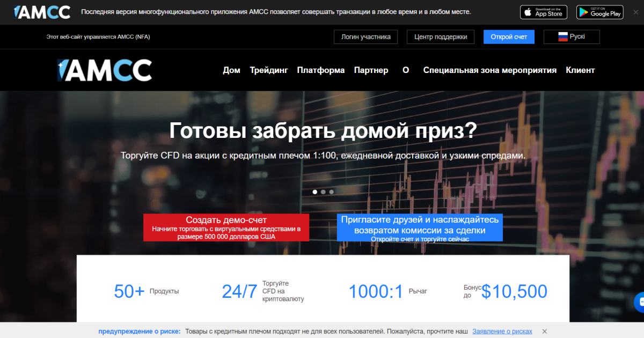Viewport: 644px width, 338px height.
Task: Select the first carousel slide dot
Action: click(315, 192)
